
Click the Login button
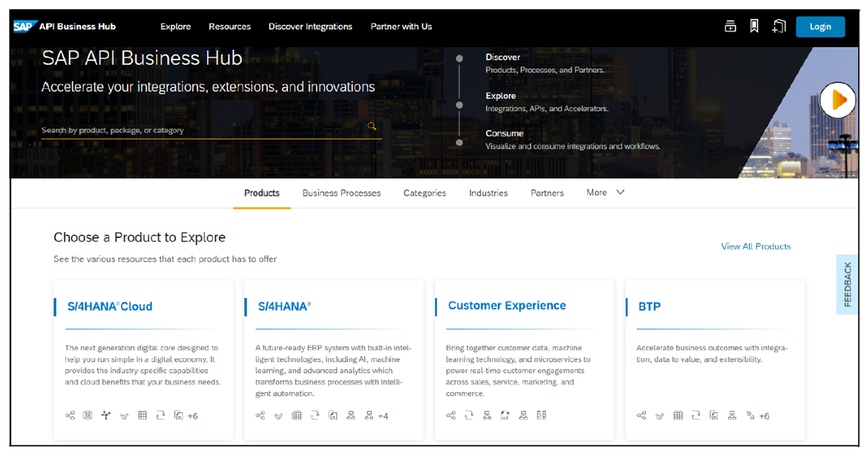(820, 26)
